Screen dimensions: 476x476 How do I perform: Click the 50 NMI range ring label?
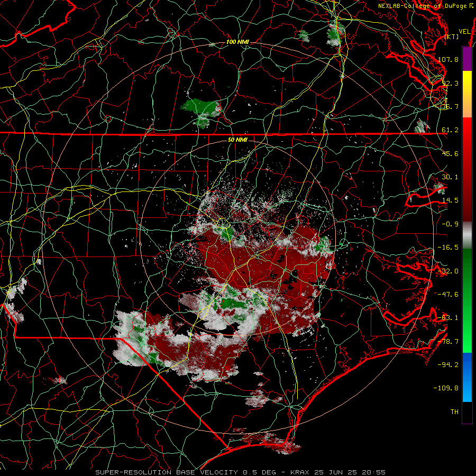pyautogui.click(x=237, y=140)
